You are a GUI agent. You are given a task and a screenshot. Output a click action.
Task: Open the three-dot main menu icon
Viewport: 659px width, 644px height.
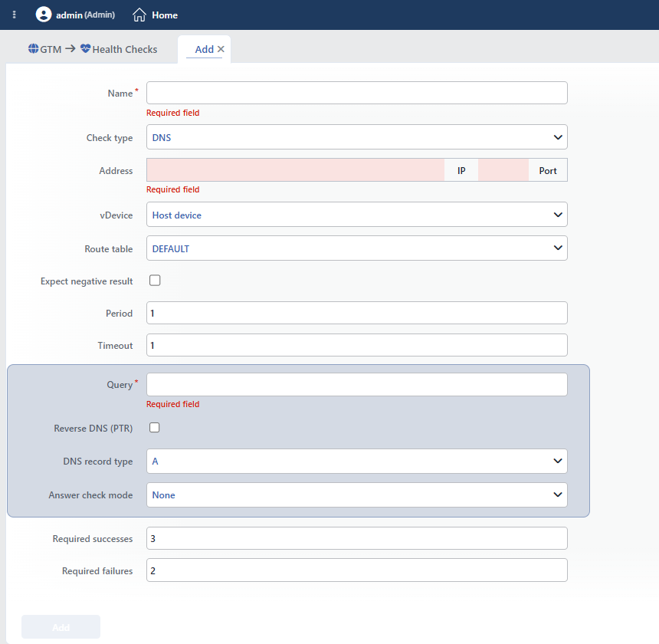click(x=15, y=15)
